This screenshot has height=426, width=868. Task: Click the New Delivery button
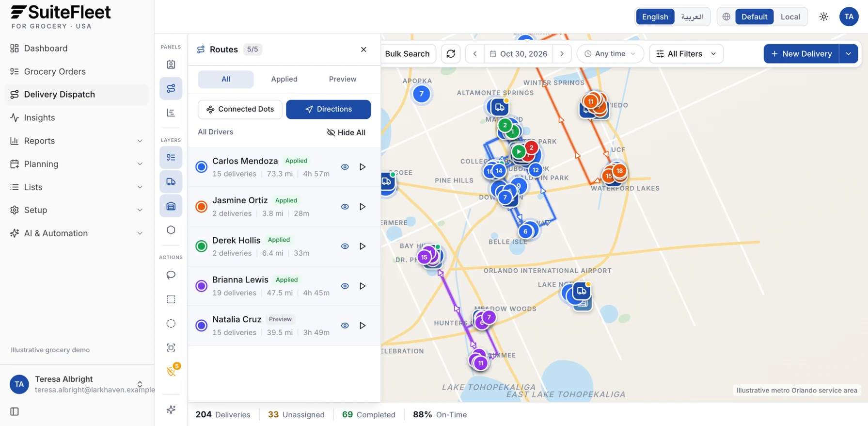click(801, 54)
